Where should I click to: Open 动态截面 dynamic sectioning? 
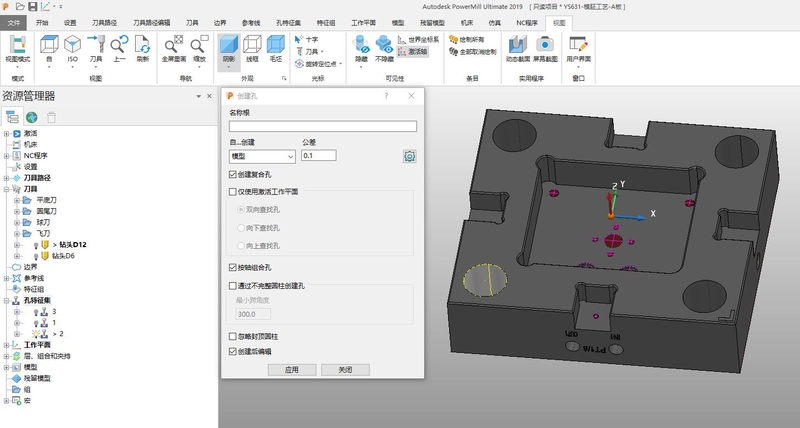tap(517, 49)
